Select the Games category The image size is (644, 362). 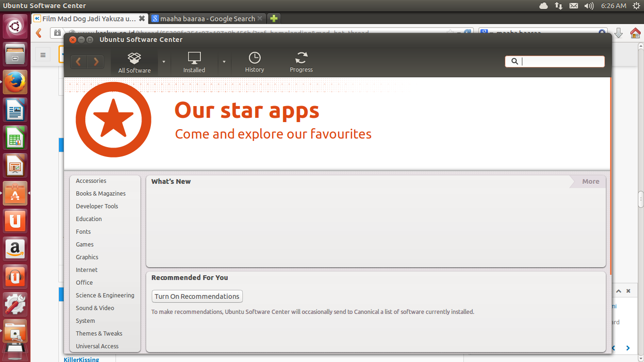point(85,245)
